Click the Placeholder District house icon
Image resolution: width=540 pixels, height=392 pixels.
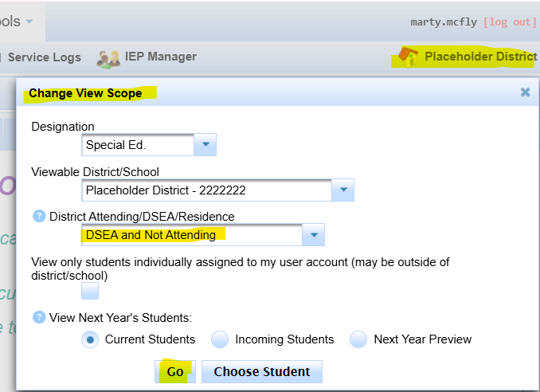pos(408,57)
